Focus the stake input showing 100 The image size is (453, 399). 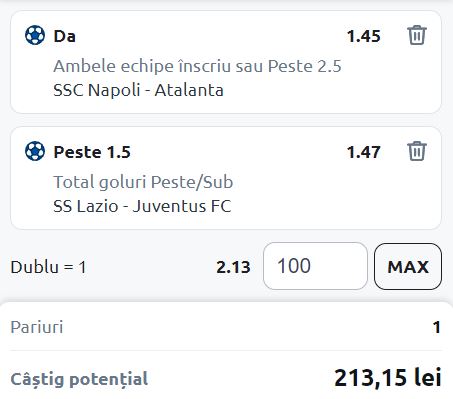(x=315, y=266)
